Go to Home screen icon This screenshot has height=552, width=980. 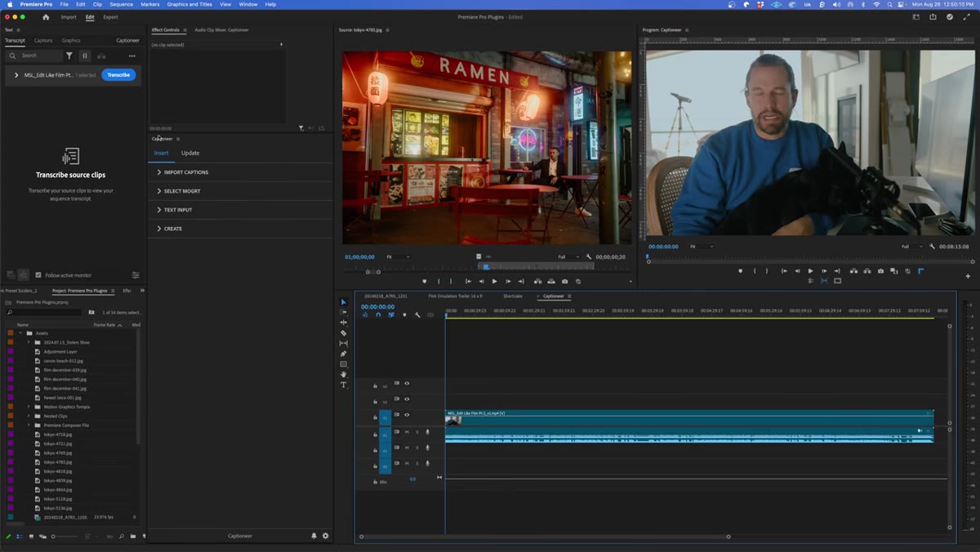click(x=46, y=17)
